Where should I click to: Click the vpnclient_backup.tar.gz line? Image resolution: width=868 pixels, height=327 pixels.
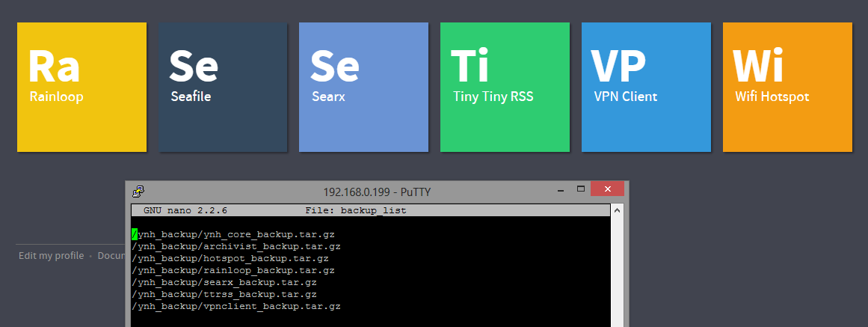click(236, 307)
